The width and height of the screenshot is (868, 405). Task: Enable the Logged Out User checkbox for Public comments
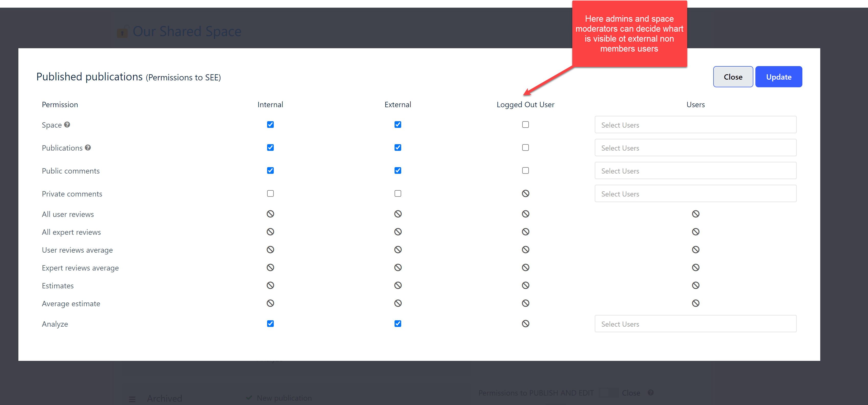point(525,171)
